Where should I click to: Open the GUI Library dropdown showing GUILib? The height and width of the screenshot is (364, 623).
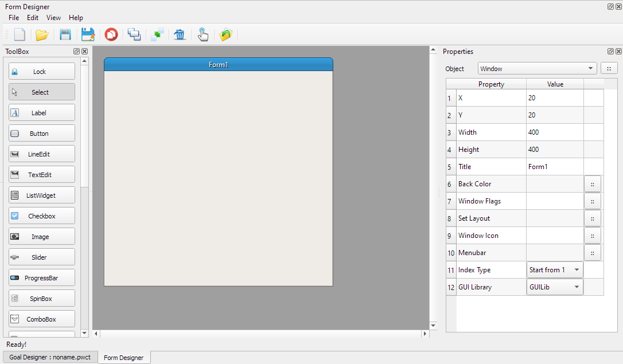(554, 287)
